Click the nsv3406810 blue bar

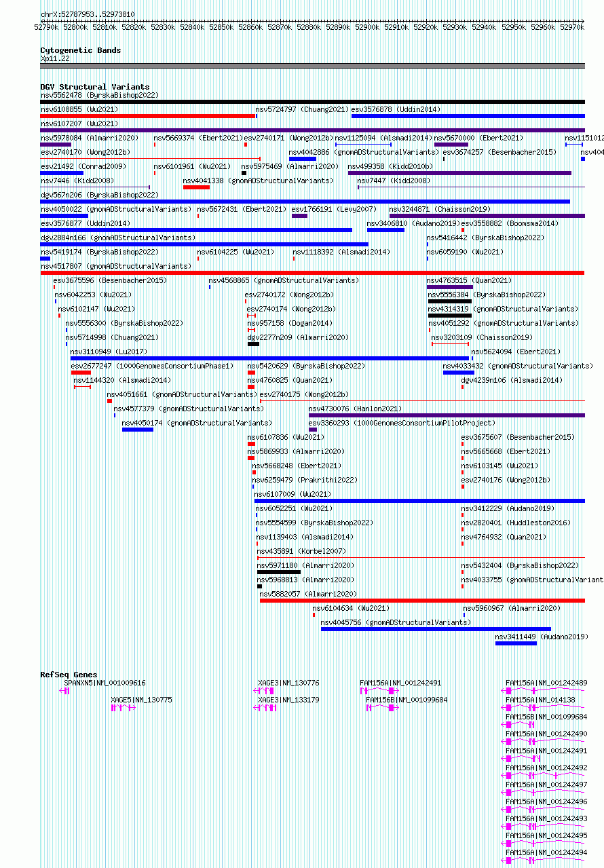click(385, 230)
